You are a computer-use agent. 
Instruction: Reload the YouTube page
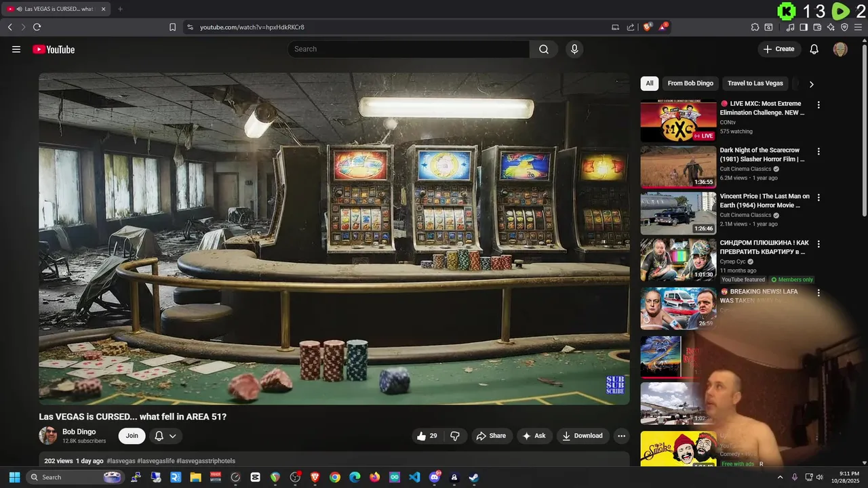pos(37,27)
